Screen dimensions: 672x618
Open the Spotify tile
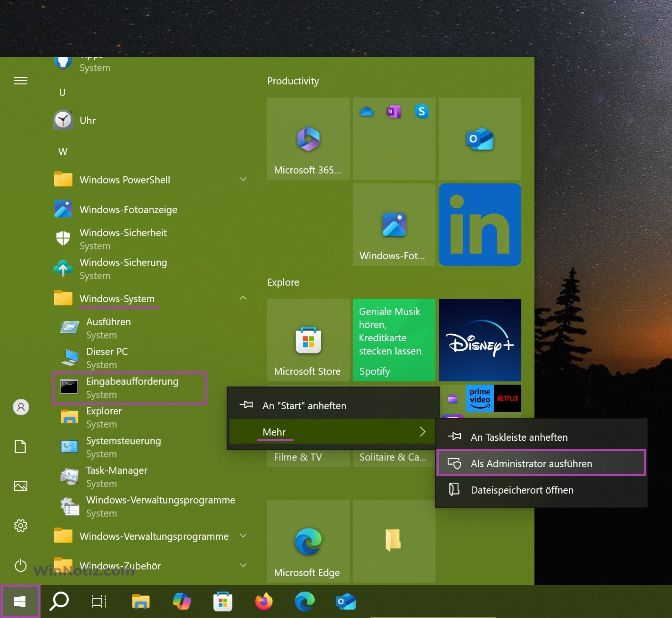tap(394, 340)
